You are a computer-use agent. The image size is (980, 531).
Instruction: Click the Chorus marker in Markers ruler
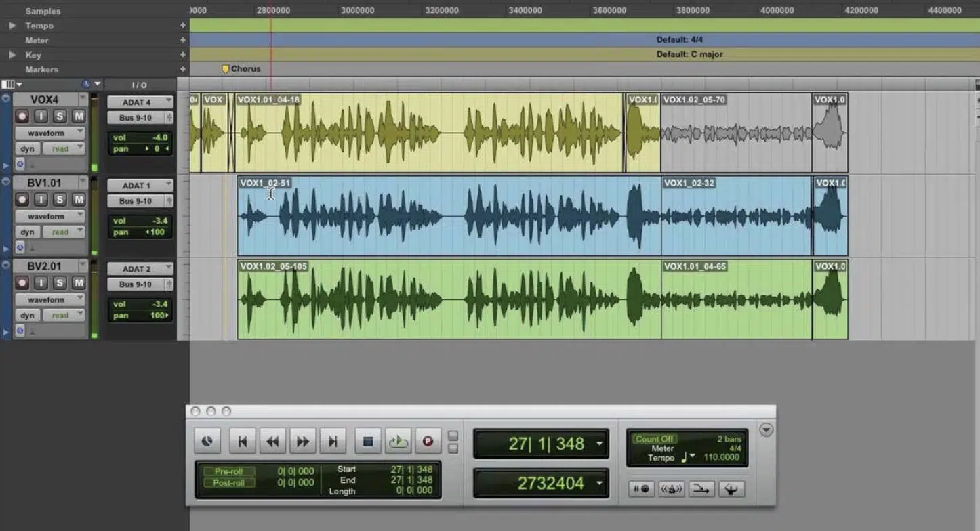coord(241,69)
